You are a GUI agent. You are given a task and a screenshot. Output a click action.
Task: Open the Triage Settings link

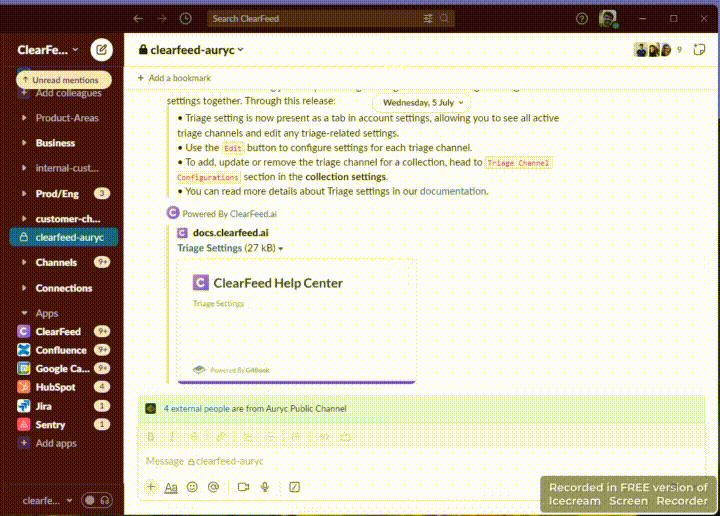[209, 248]
